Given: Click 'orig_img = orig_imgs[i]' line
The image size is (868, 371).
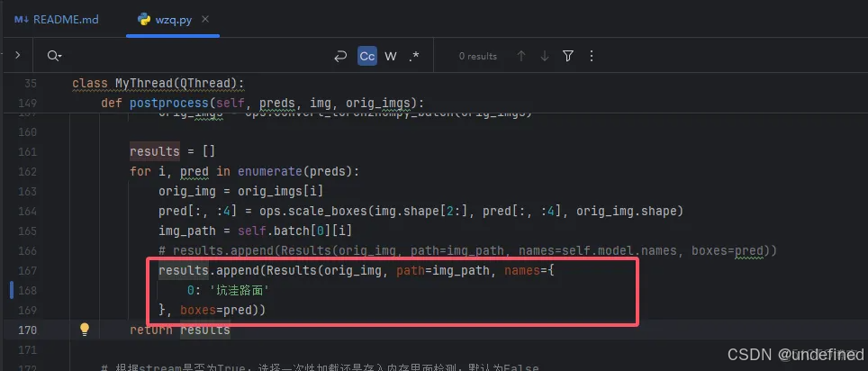Looking at the screenshot, I should (x=240, y=191).
